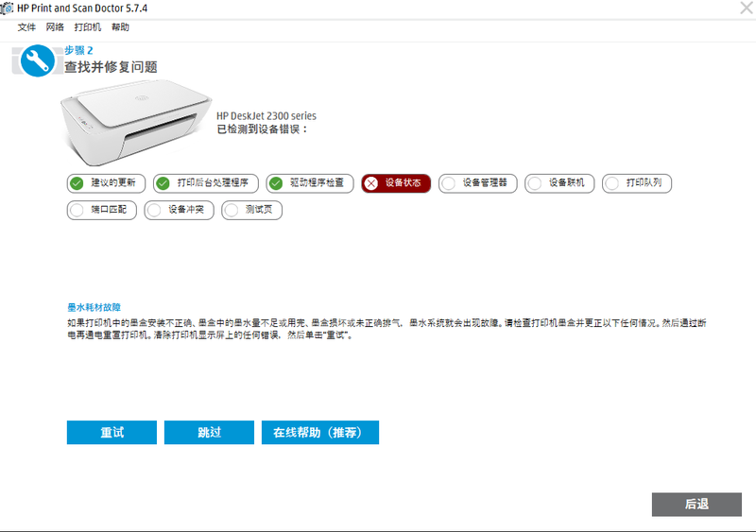
Task: Click the 在线帮助（推荐）button
Action: click(x=320, y=432)
